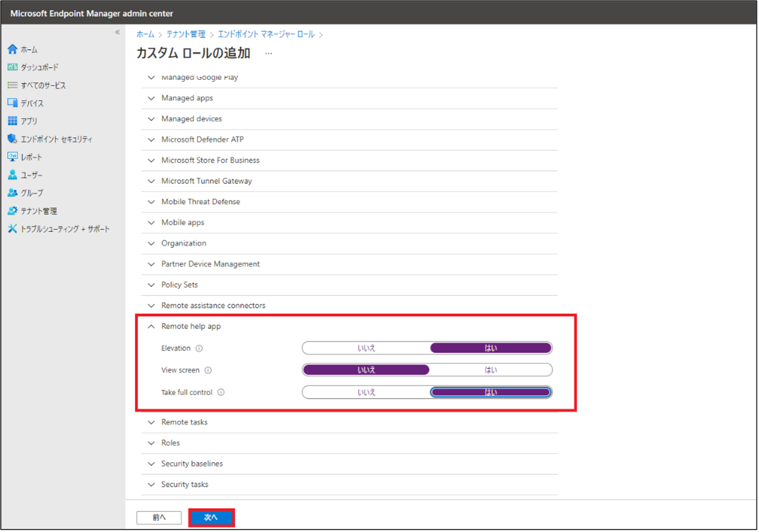Open グループ in the sidebar menu

click(32, 193)
